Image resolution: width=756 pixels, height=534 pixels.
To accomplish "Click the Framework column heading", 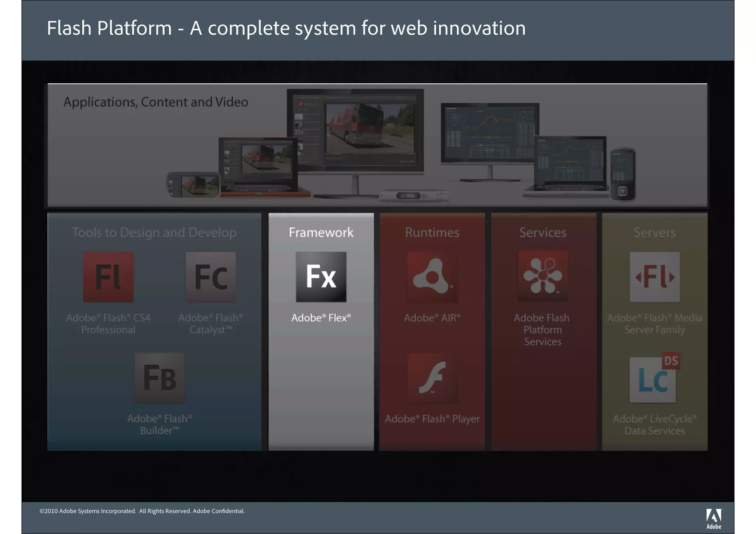I will (321, 232).
